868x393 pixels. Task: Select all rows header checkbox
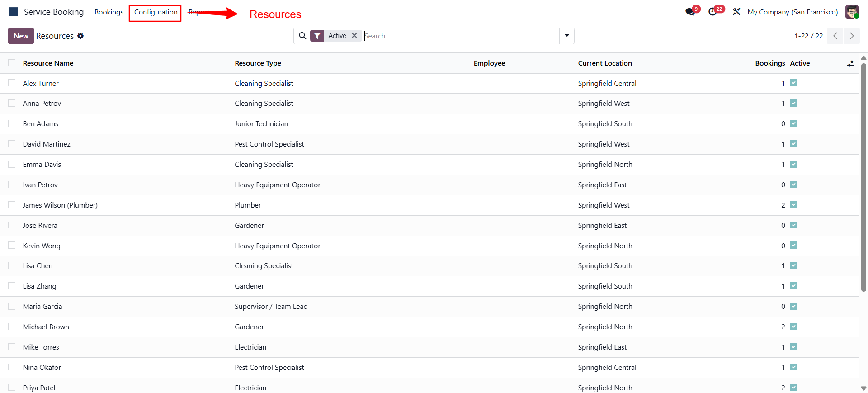pos(12,63)
